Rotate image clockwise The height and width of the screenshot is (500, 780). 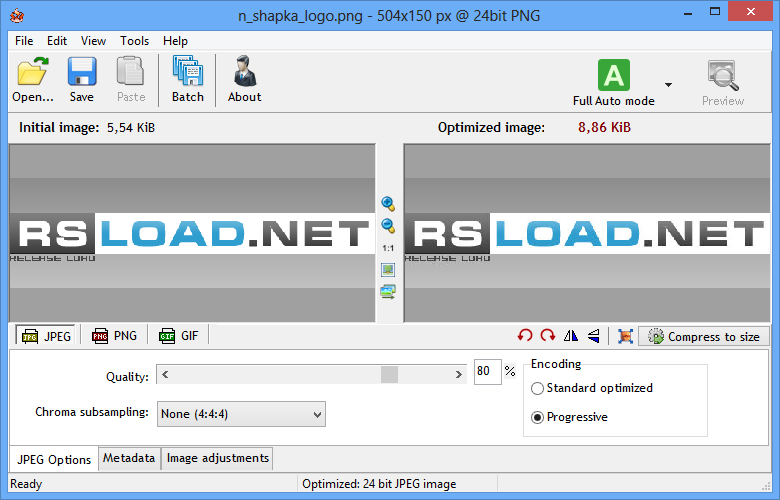point(547,336)
